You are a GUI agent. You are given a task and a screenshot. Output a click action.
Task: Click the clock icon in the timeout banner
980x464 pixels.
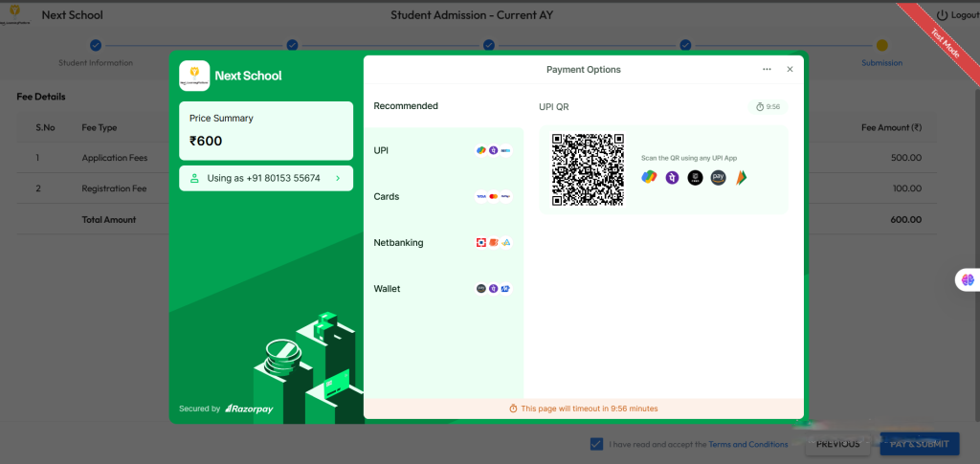pyautogui.click(x=513, y=409)
